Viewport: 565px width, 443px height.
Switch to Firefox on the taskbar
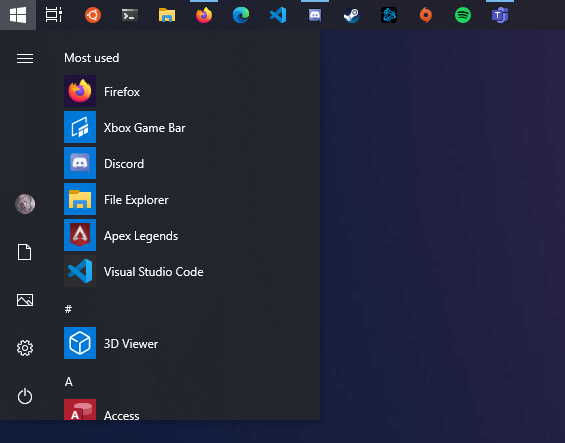pos(204,15)
